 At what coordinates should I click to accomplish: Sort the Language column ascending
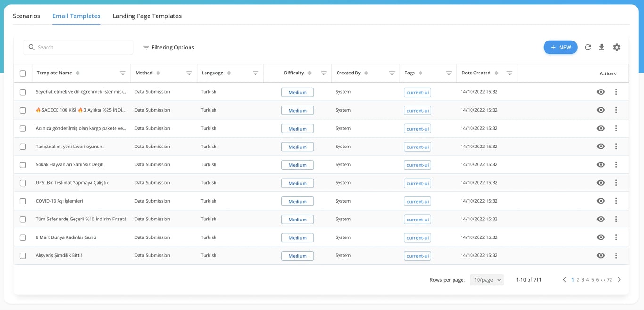coord(230,73)
